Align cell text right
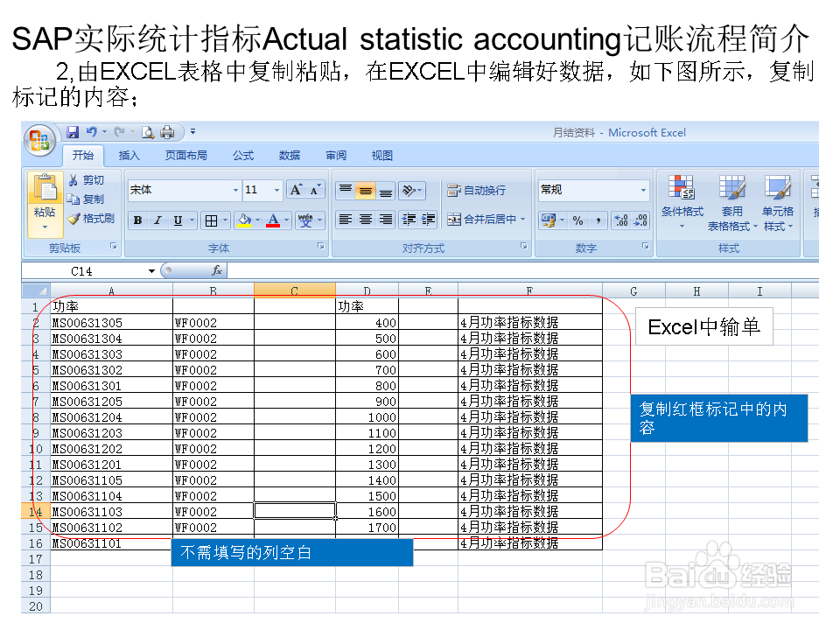840x630 pixels. (386, 219)
